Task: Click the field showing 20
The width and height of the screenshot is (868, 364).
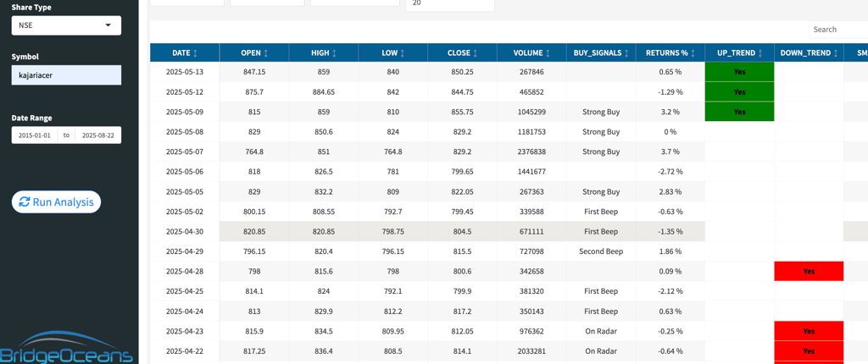Action: 450,5
